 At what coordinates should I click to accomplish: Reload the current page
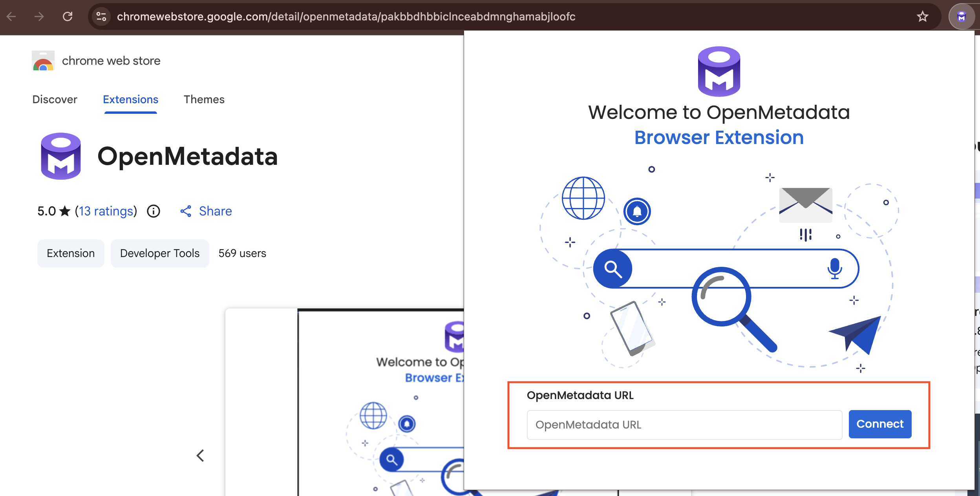(68, 16)
